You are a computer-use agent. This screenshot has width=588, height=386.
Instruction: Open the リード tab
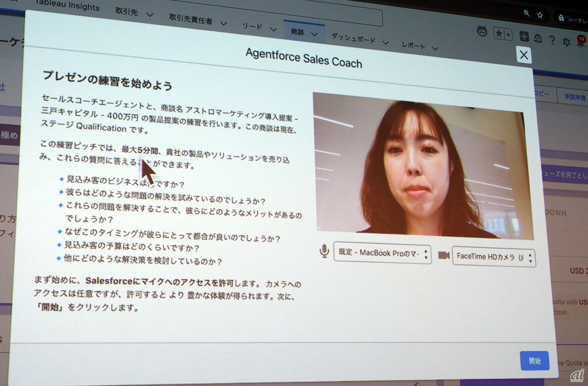(x=252, y=26)
